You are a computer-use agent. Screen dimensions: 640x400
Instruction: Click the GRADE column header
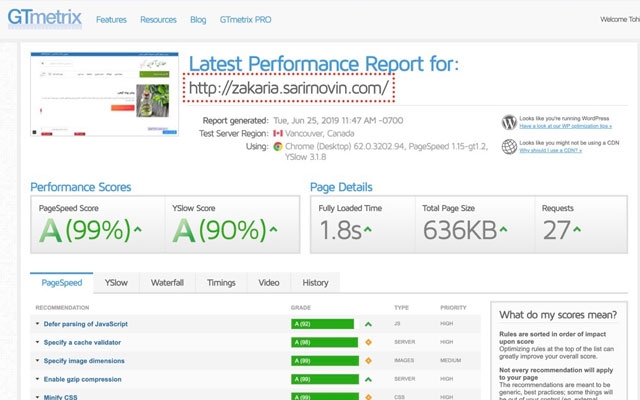click(x=301, y=307)
